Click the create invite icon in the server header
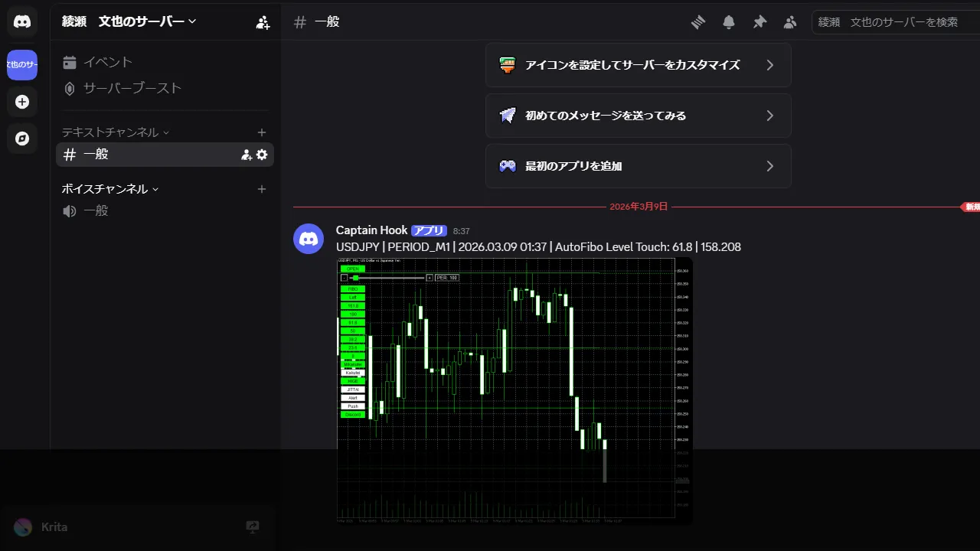Viewport: 980px width, 551px height. 263,22
